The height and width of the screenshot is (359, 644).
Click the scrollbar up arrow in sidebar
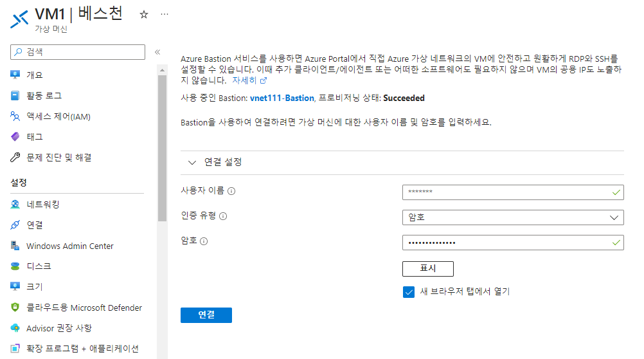click(x=162, y=70)
